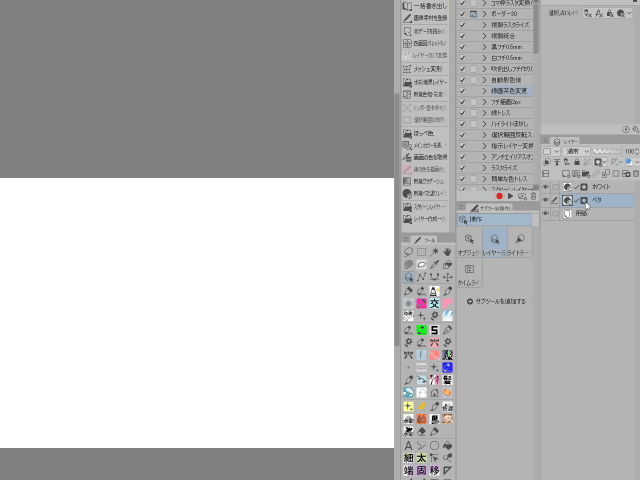This screenshot has height=480, width=640.
Task: Select the bright green tool icon
Action: pyautogui.click(x=421, y=330)
